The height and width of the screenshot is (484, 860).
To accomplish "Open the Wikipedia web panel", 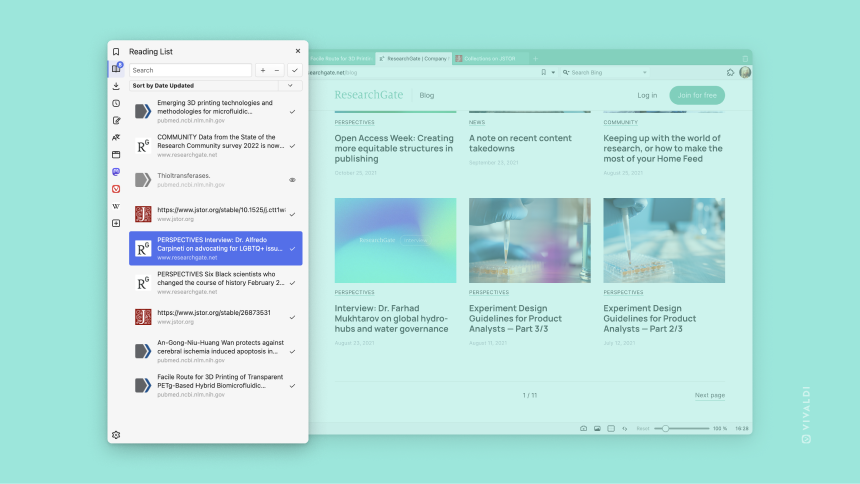I will pos(116,206).
